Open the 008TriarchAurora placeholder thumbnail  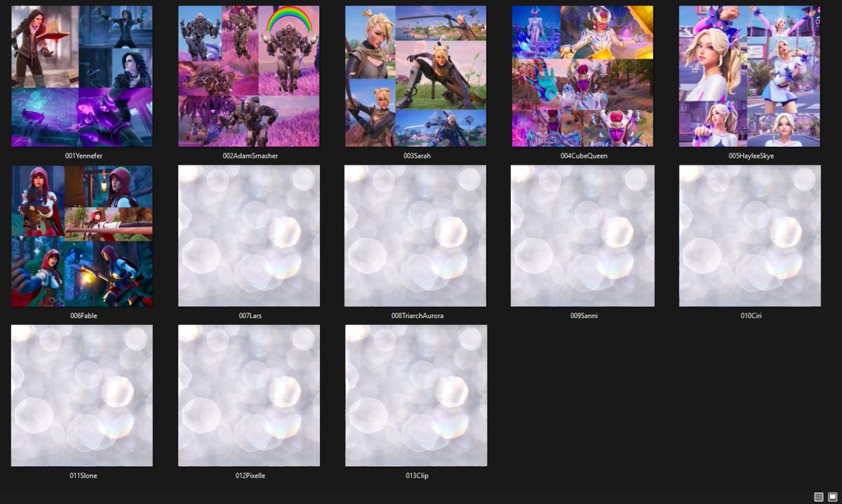[416, 236]
